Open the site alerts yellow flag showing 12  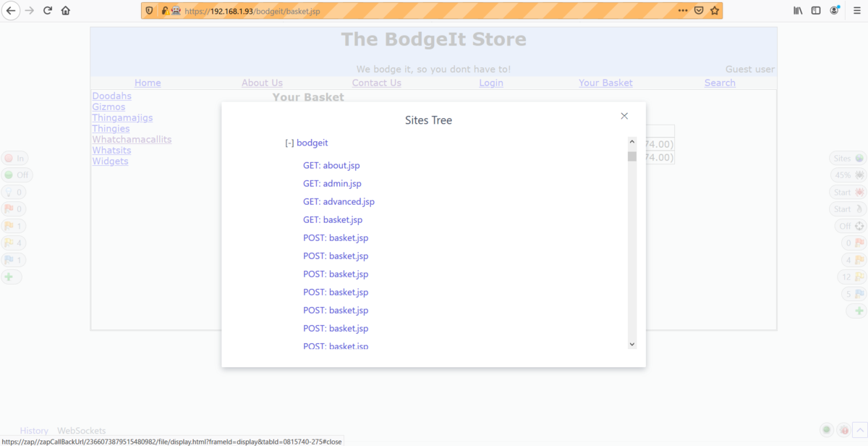[852, 277]
